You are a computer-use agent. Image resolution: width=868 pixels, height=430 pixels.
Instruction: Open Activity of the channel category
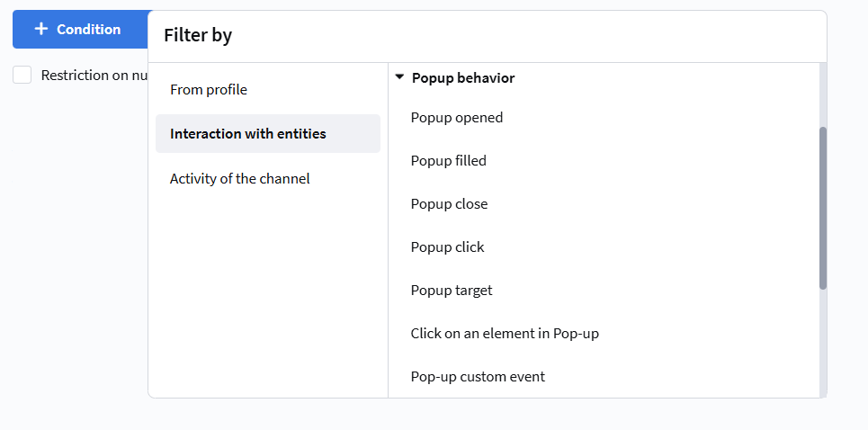(240, 179)
